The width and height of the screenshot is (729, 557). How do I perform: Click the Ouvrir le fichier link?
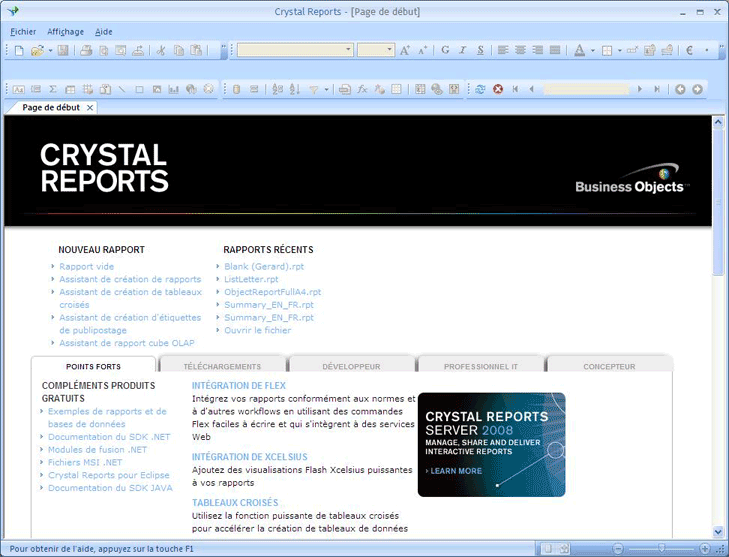(258, 330)
